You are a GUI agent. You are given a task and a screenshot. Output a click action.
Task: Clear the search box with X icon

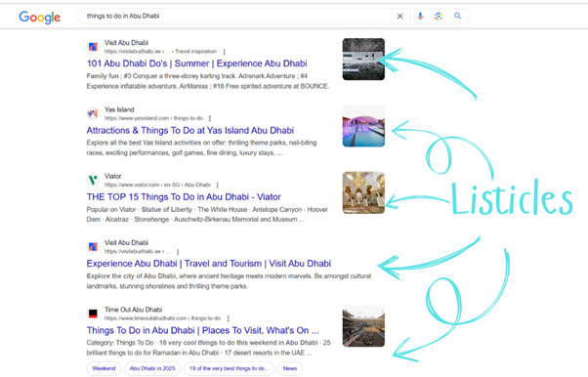click(399, 17)
